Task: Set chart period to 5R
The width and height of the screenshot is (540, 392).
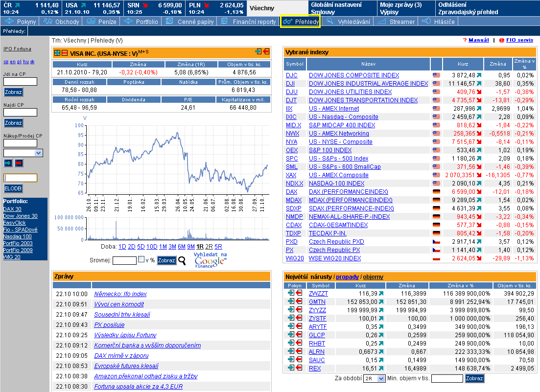Action: [218, 247]
